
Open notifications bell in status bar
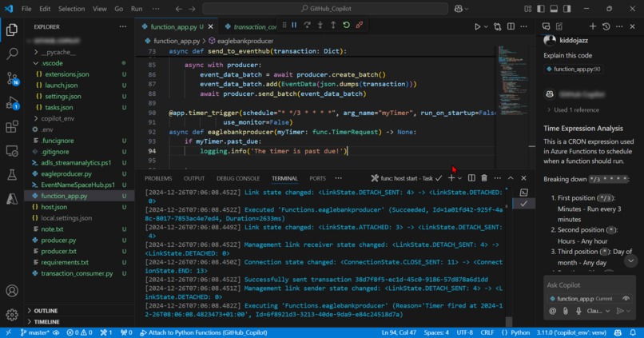pos(633,332)
